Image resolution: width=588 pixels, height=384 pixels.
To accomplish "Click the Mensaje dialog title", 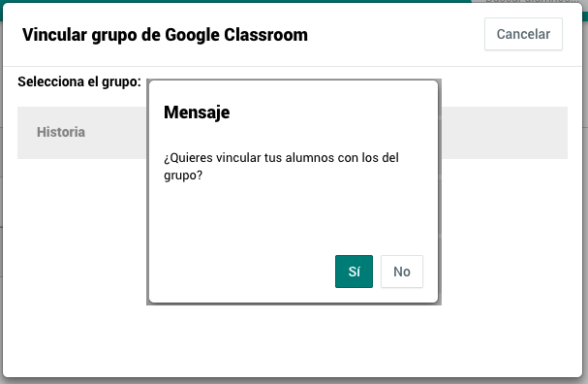I will click(197, 112).
